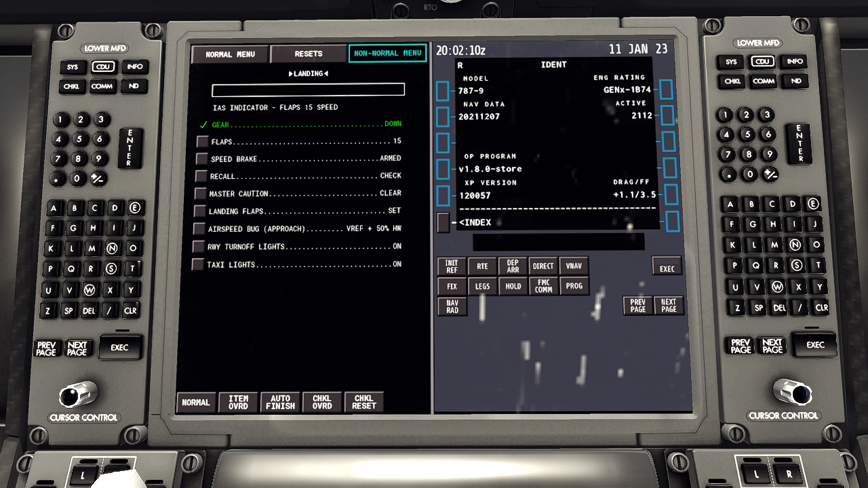
Task: Select ND on right LOWER MFD panel
Action: (x=796, y=81)
